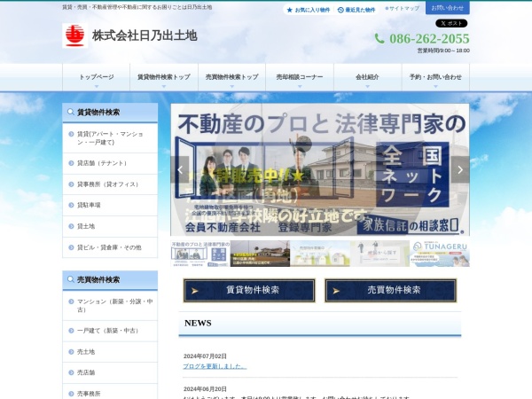Open 予約・お問い合わせ menu item
This screenshot has height=399, width=532.
click(x=435, y=77)
